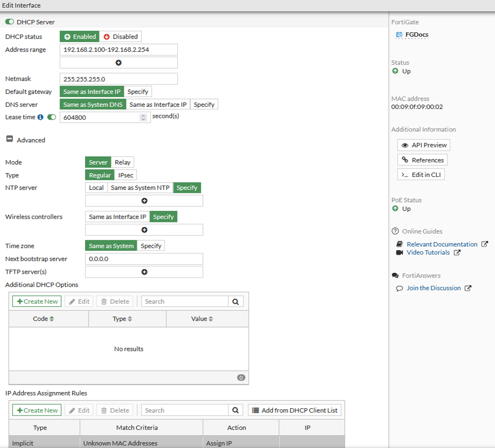Add a TFTP server with plus icon
Screen dimensions: 495x448
point(144,271)
